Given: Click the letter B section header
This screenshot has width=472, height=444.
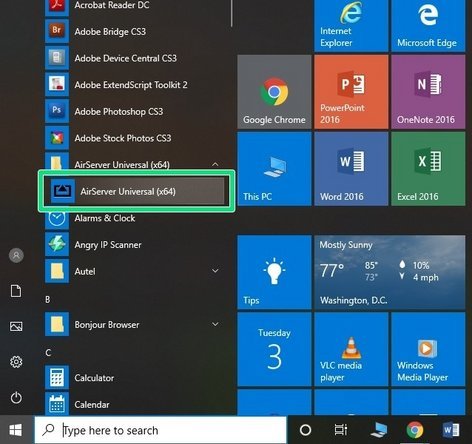Looking at the screenshot, I should click(48, 299).
